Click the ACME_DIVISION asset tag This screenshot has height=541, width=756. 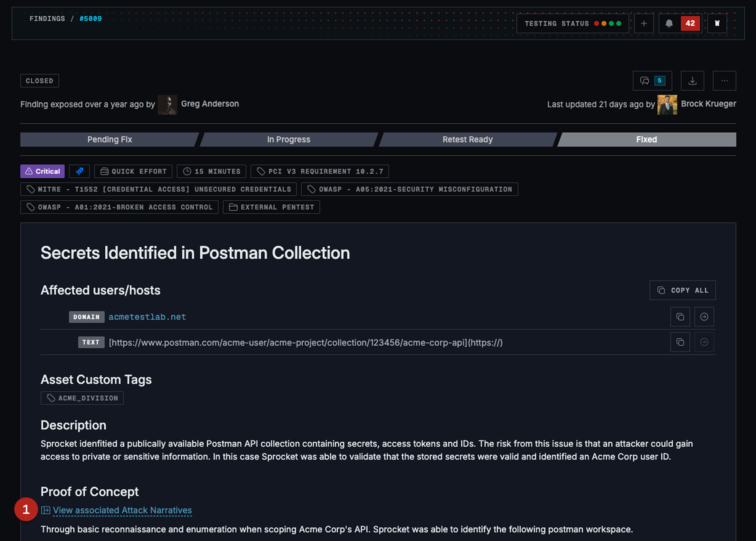coord(82,398)
